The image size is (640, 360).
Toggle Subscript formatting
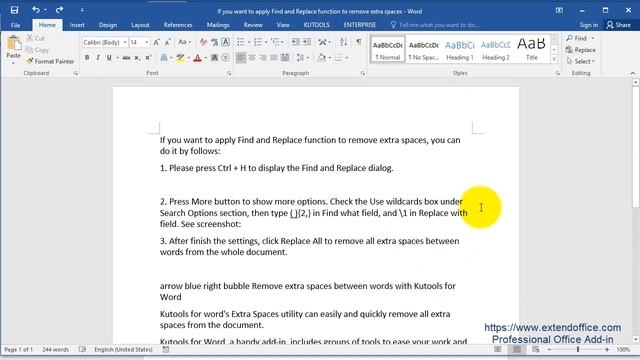point(138,58)
